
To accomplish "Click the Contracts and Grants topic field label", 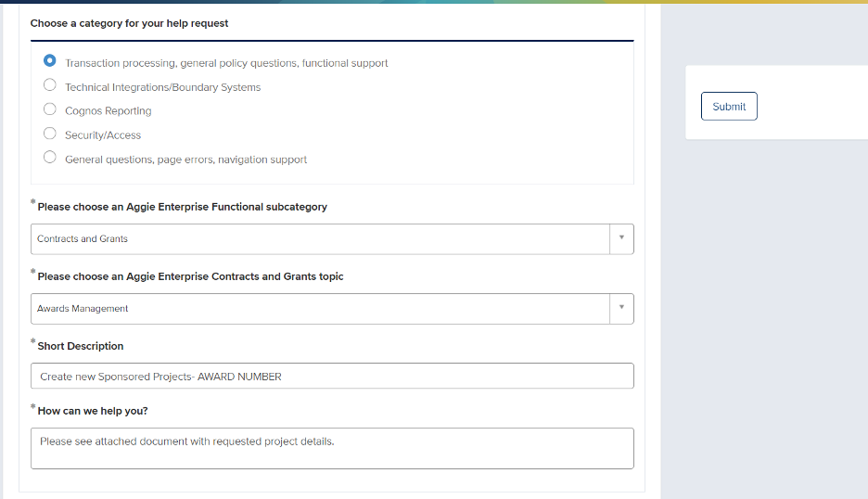I will [x=190, y=276].
